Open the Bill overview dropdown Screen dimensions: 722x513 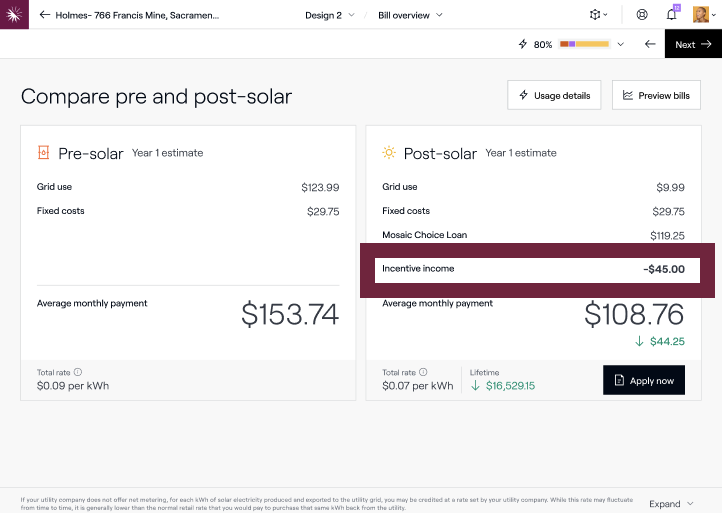pyautogui.click(x=411, y=15)
